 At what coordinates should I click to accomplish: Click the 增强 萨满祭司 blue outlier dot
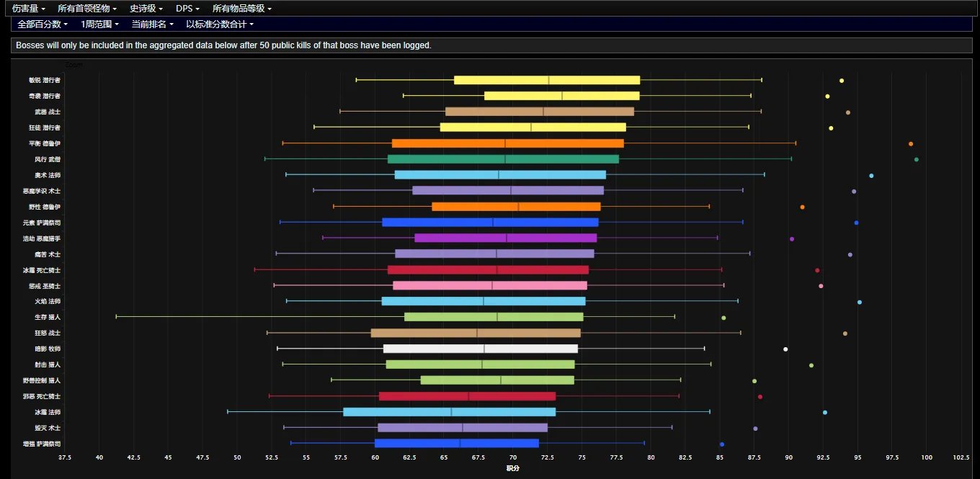click(x=721, y=444)
